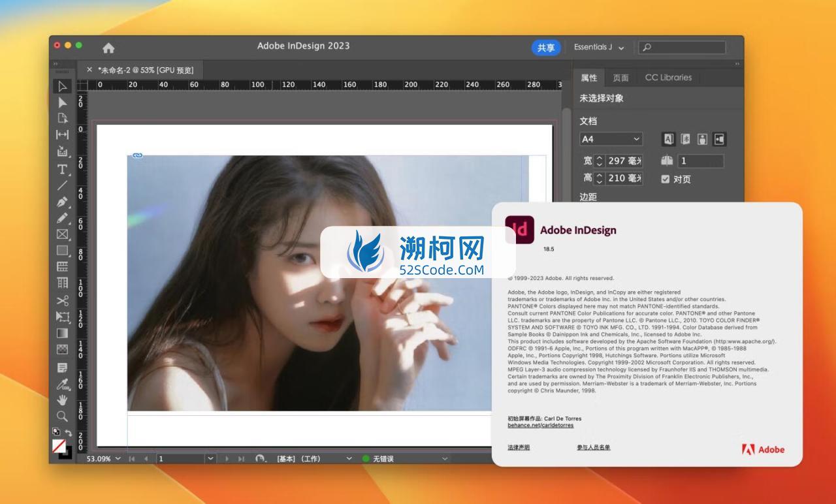Click the fill color swatch
Image resolution: width=836 pixels, height=504 pixels.
(x=59, y=446)
